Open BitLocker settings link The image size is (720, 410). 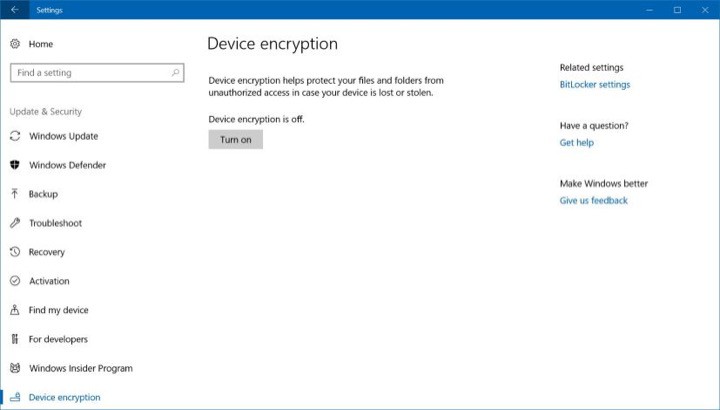595,84
